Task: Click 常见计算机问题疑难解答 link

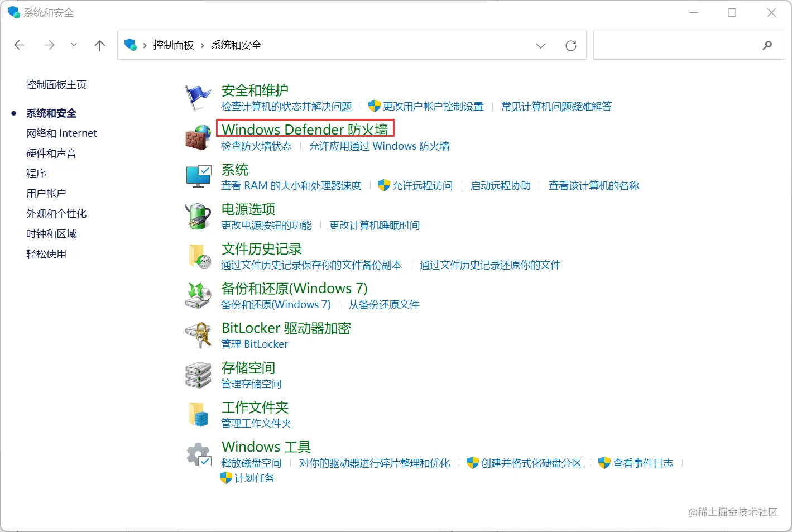Action: tap(556, 107)
